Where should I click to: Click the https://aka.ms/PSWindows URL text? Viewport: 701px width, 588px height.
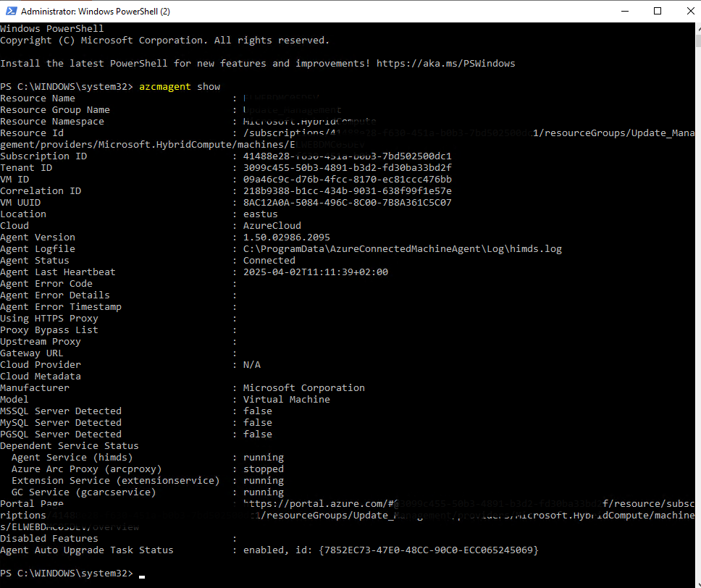pyautogui.click(x=445, y=64)
